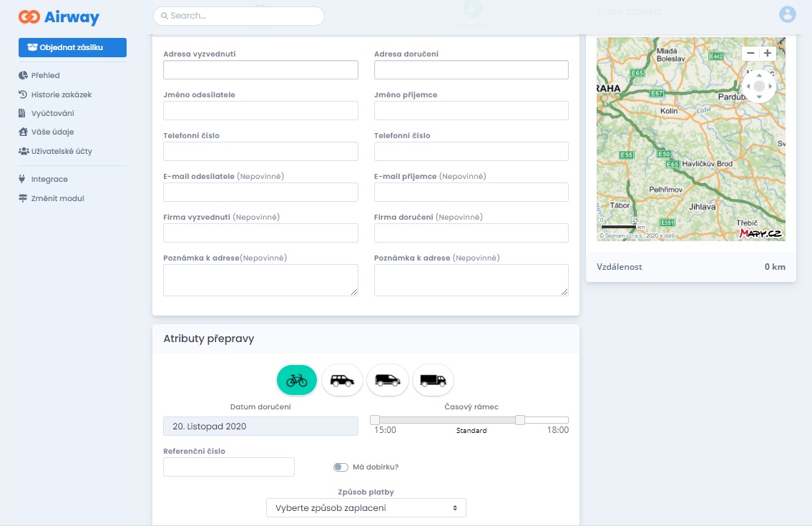The height and width of the screenshot is (526, 812).
Task: Navigate to 'Uživatelské účty'
Action: coord(62,152)
